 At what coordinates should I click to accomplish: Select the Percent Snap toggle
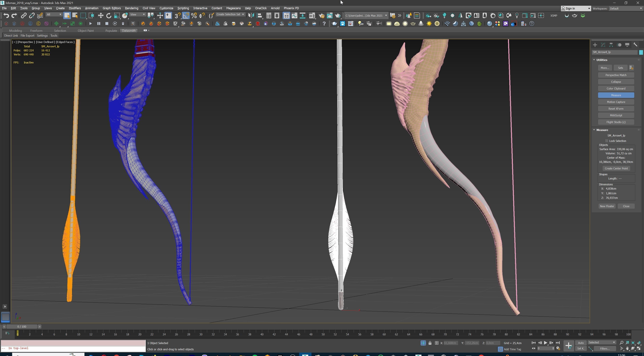194,15
